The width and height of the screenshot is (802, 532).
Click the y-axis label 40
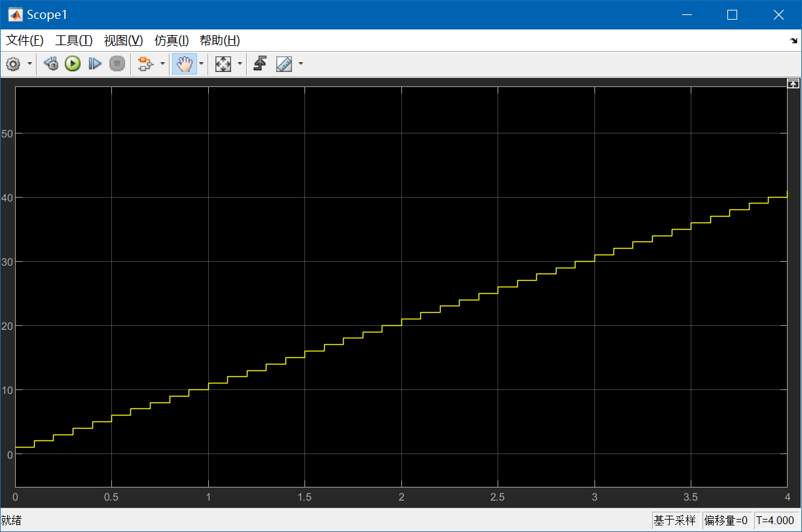coord(7,198)
